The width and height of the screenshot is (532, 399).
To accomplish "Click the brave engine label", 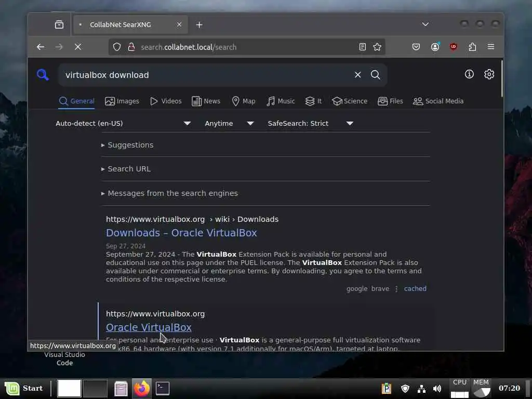I will pyautogui.click(x=380, y=289).
